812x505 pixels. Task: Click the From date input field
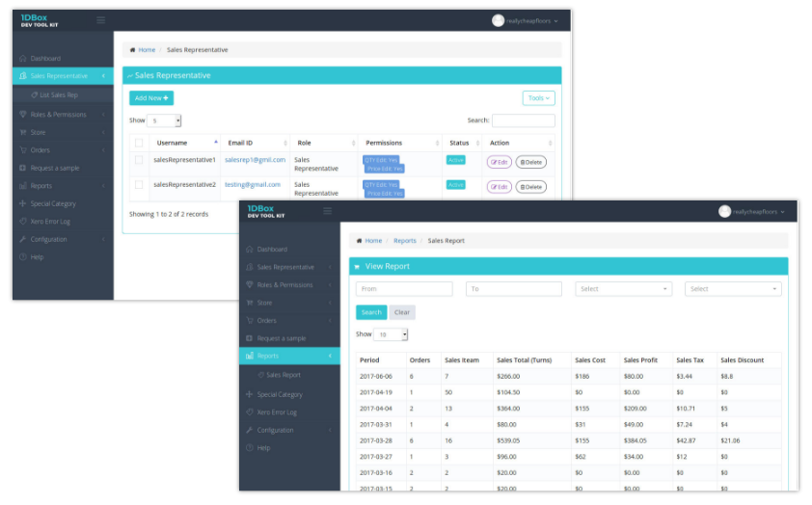click(404, 289)
